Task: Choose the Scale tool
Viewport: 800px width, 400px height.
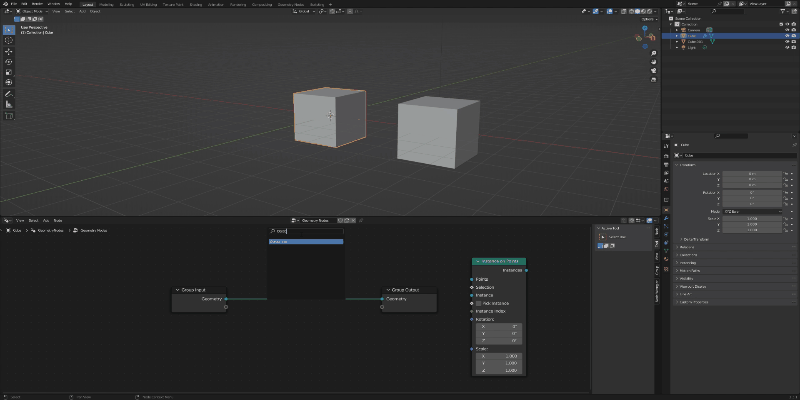Action: [x=9, y=72]
